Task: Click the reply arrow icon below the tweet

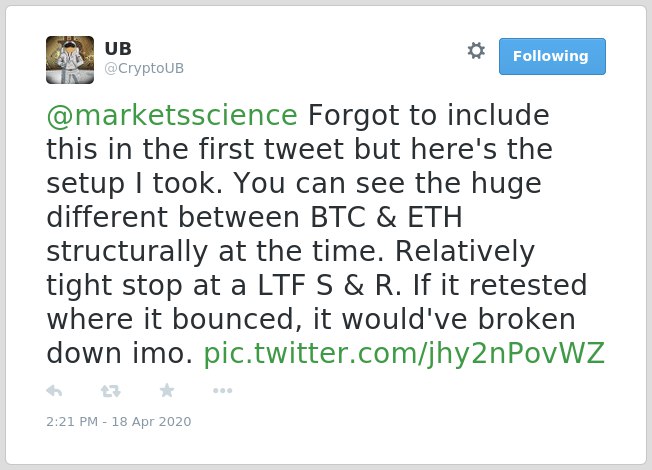Action: (54, 391)
